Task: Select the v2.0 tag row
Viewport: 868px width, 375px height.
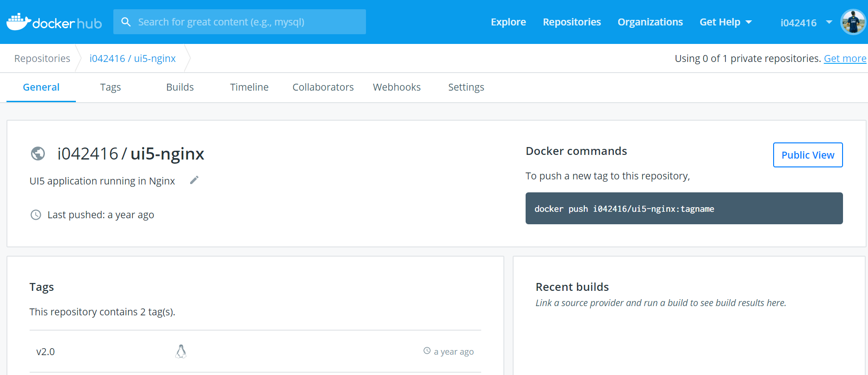Action: 255,351
